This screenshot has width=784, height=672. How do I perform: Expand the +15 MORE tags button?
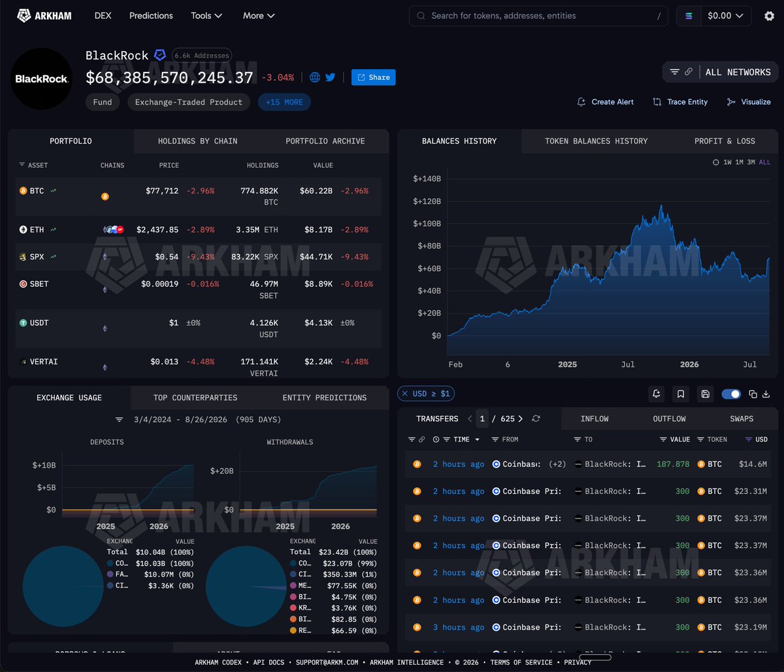(284, 102)
